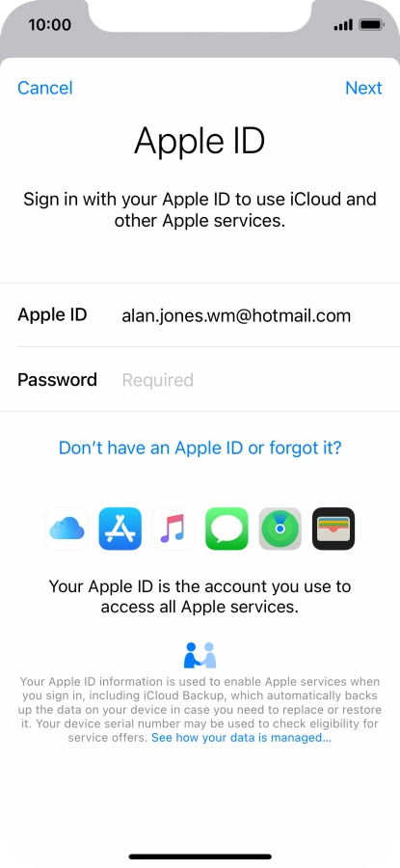Open 'See how your data is managed' link
The height and width of the screenshot is (868, 400).
[241, 738]
